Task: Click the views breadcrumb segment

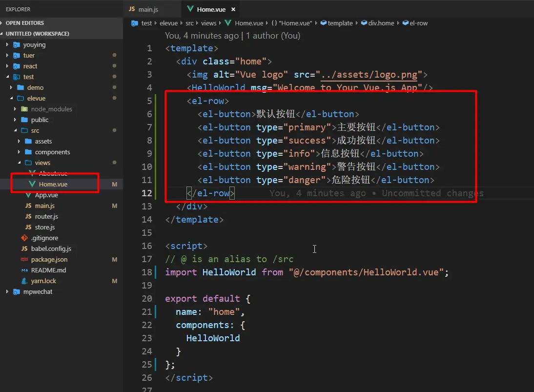Action: [208, 23]
